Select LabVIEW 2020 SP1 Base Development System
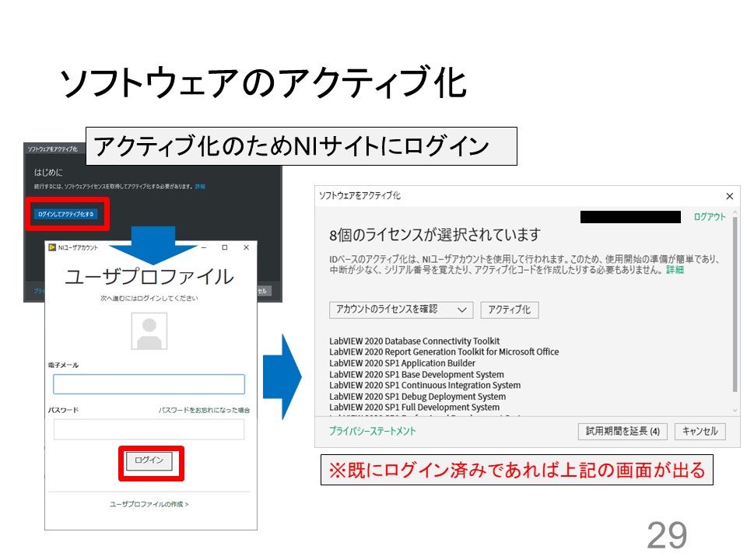The height and width of the screenshot is (560, 747). coord(416,375)
